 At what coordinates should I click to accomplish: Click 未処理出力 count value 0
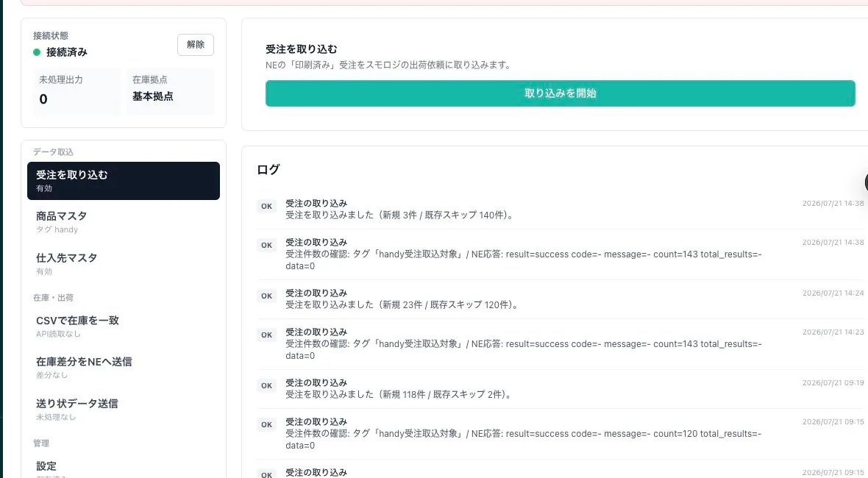[x=43, y=99]
